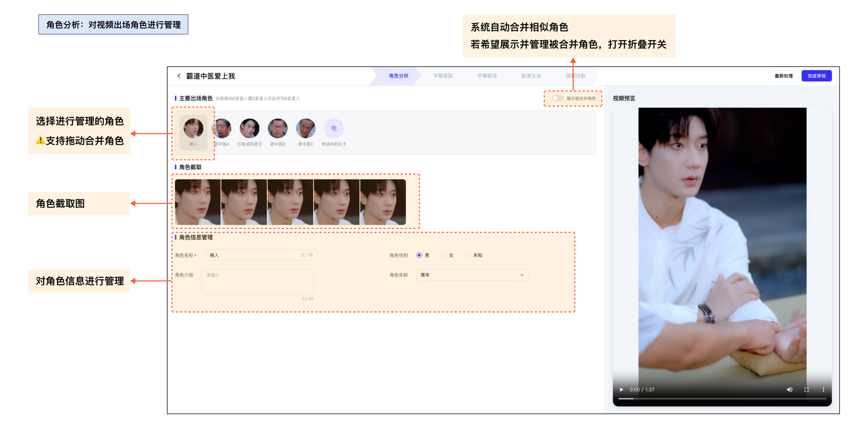Open the 角色年龄 dropdown showing 青年
This screenshot has height=438, width=868.
(472, 275)
